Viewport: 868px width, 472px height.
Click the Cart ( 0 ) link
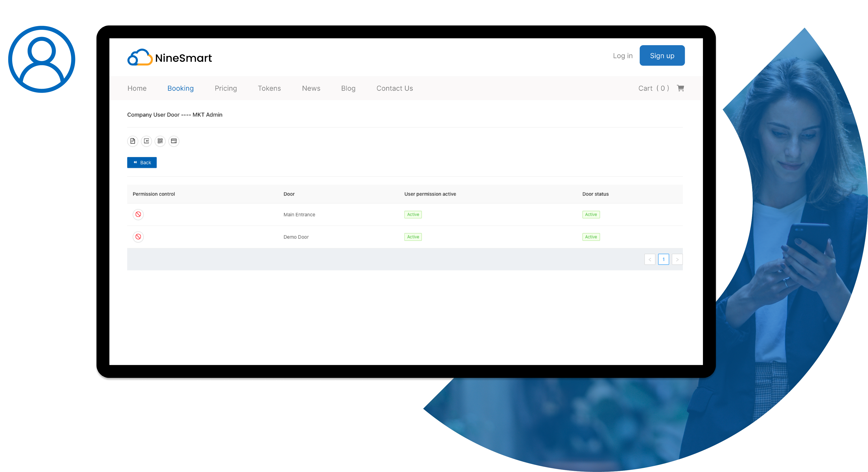[x=654, y=88]
